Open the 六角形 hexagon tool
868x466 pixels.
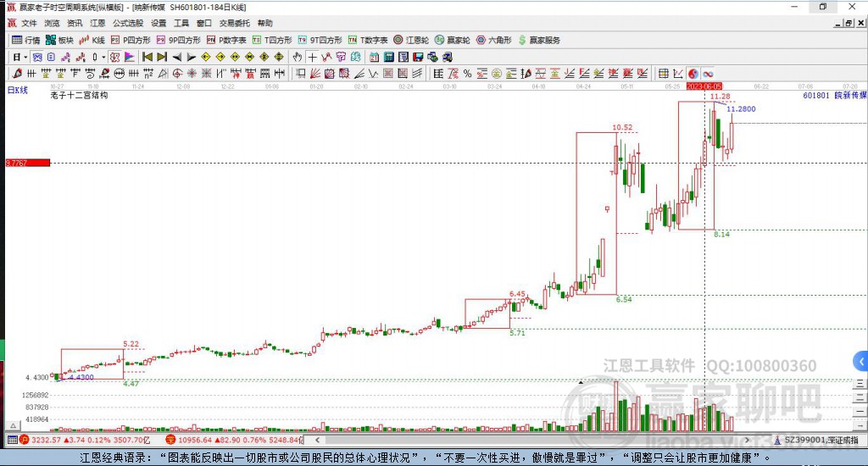[x=494, y=40]
